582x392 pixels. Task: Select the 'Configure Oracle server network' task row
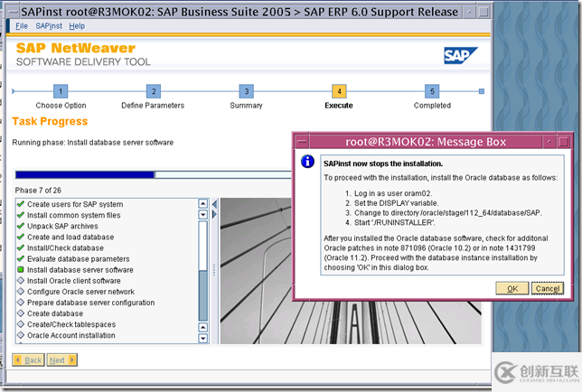[x=81, y=292]
